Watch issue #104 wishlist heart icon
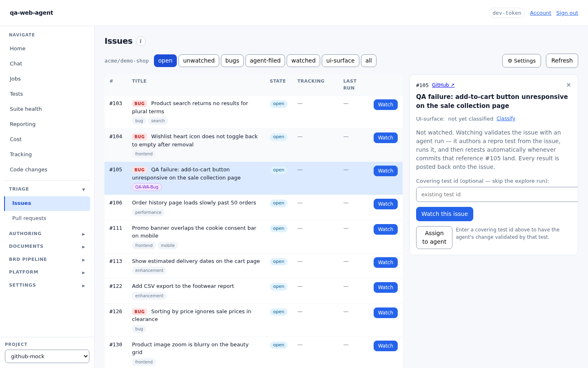 tap(385, 138)
